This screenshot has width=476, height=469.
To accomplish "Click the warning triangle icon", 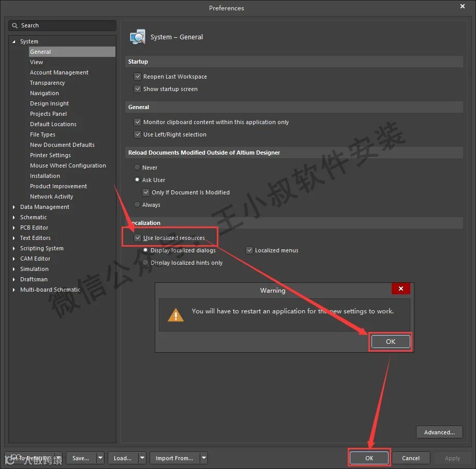I will [x=175, y=315].
